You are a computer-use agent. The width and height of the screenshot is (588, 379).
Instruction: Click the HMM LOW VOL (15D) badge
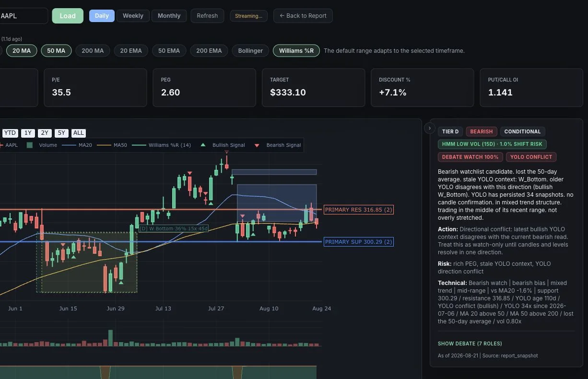click(492, 144)
